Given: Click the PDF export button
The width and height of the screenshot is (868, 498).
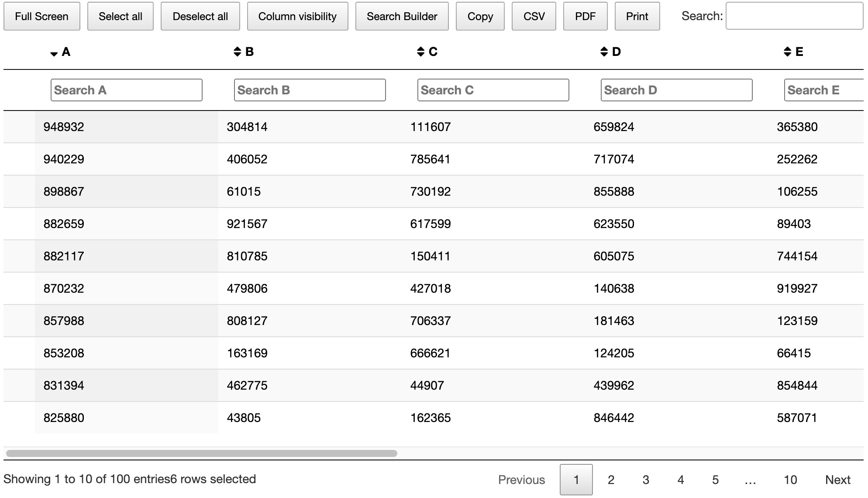Looking at the screenshot, I should point(585,17).
